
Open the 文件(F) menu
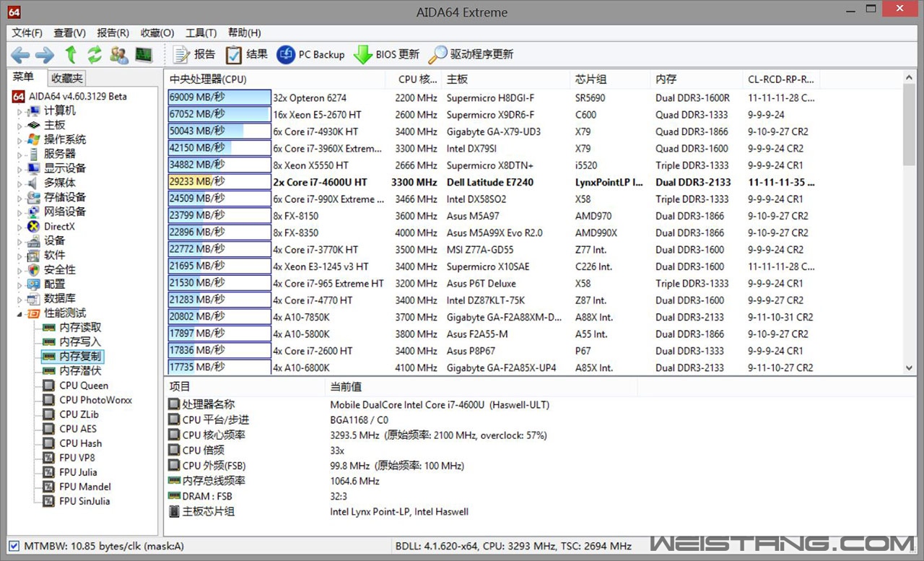click(x=27, y=32)
